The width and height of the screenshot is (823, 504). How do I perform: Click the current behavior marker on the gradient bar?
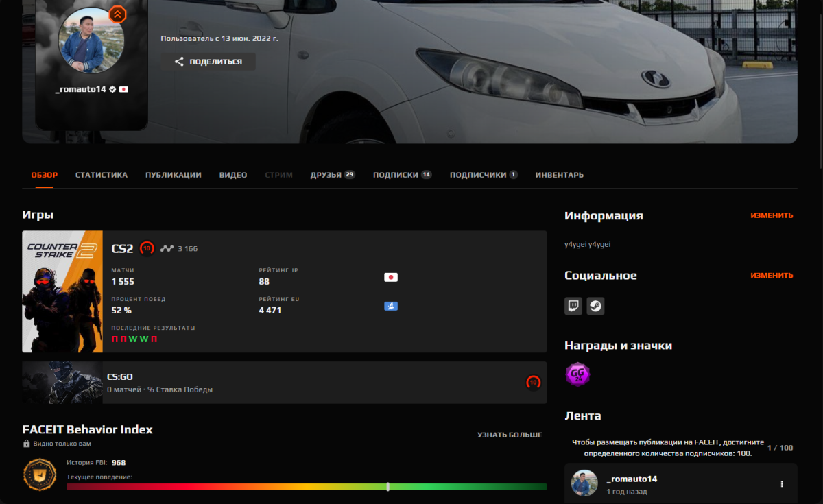point(388,487)
